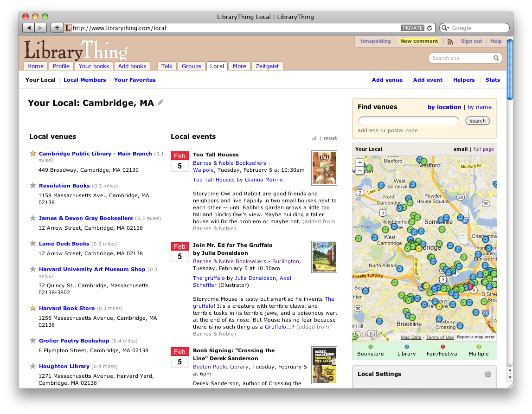532x414 pixels.
Task: Open the Gianna Marino author link
Action: tap(263, 180)
